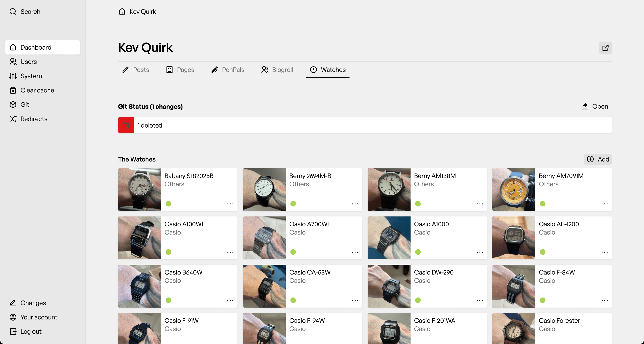Open options menu for Casio AE-1200
The height and width of the screenshot is (344, 644).
click(604, 252)
